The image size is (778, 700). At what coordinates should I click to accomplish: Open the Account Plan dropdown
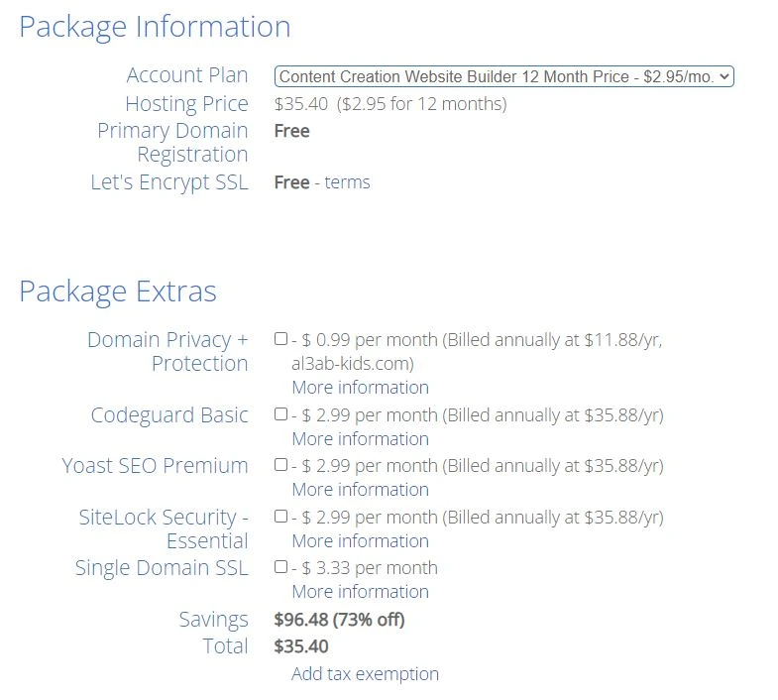pos(503,76)
